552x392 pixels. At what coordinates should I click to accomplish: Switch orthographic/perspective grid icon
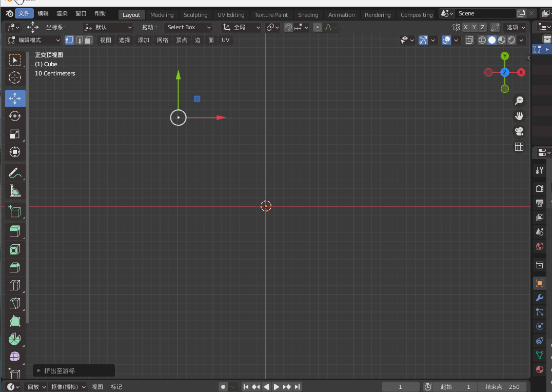coord(519,147)
